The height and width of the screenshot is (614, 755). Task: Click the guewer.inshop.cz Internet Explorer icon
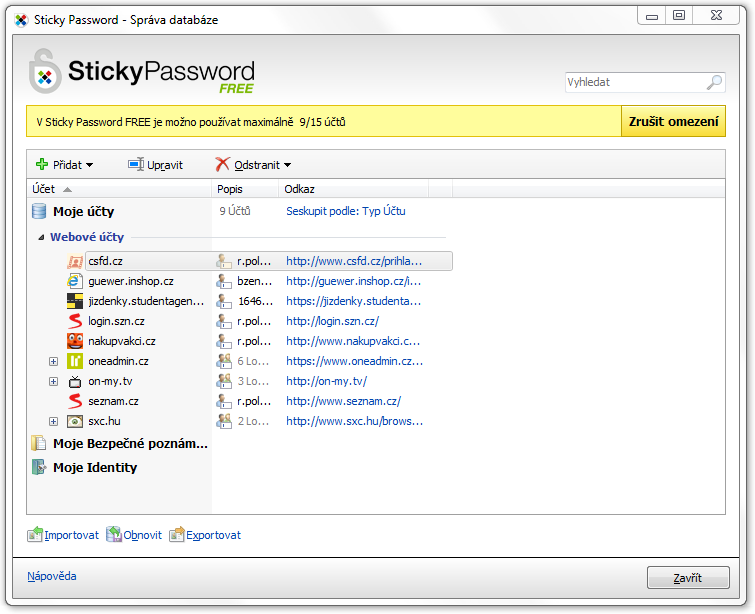(75, 281)
